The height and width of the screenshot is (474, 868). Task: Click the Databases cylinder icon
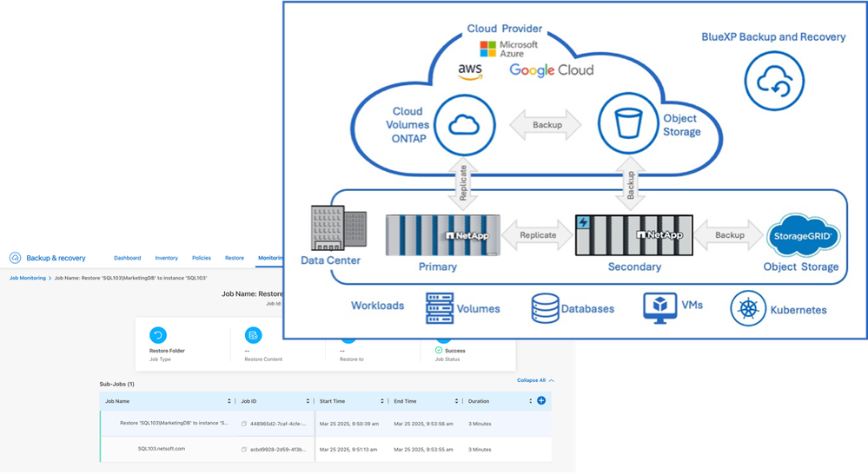[545, 308]
